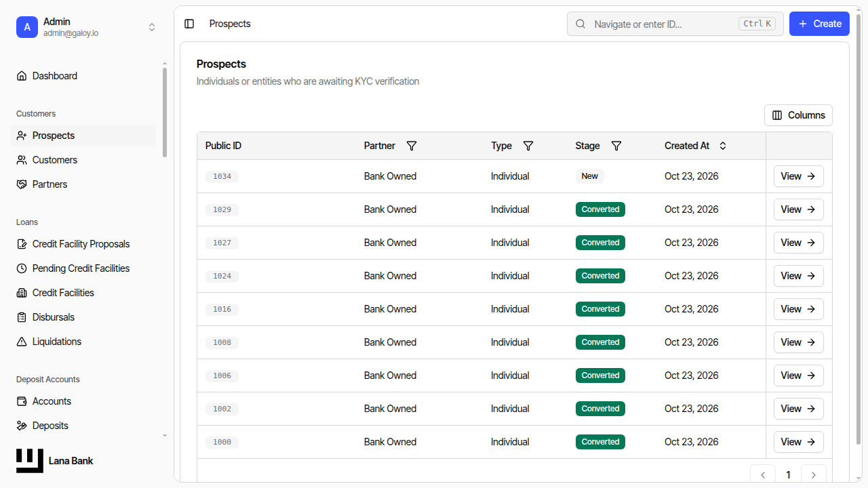Open the Dashboard sidebar item

(83, 76)
